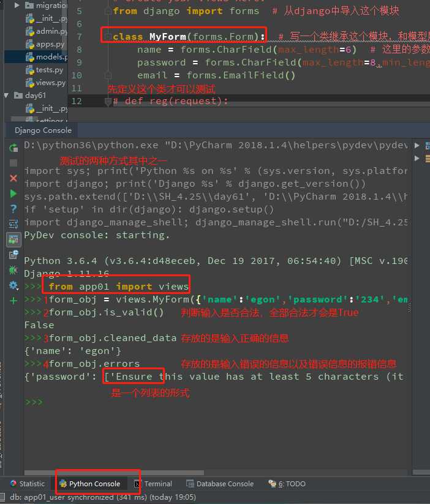
Task: Click 'form_obj.is_valid()' console line
Action: pos(106,312)
